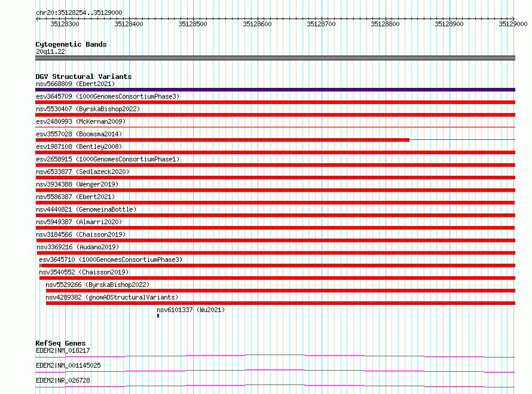Click the small blue nsv6101337 variant marker

[x=158, y=316]
